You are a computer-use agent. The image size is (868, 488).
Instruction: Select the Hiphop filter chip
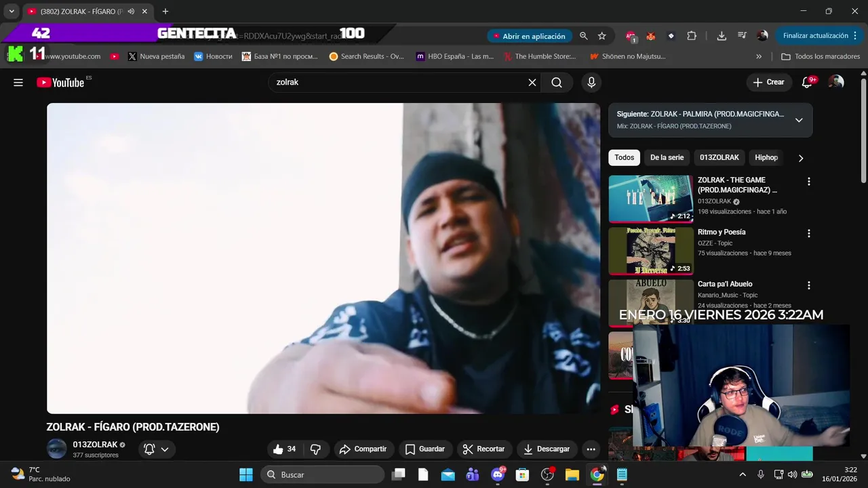[766, 158]
